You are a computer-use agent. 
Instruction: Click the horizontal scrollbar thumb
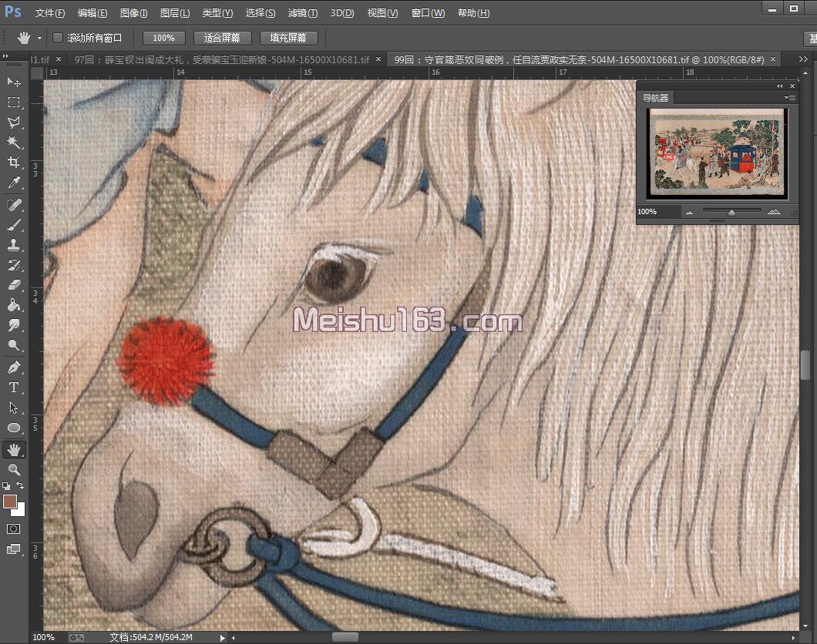345,637
